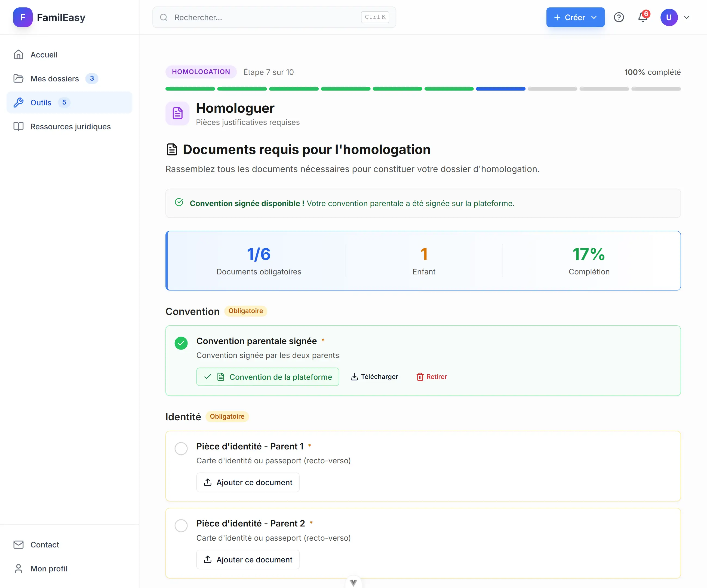The width and height of the screenshot is (707, 588).
Task: Click the document icon beside Documents requis heading
Action: coord(172,149)
